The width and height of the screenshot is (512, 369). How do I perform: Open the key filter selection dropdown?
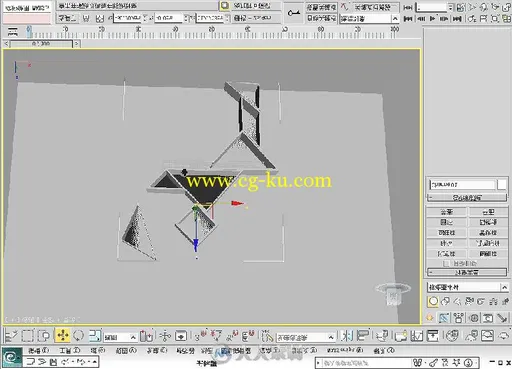pyautogui.click(x=369, y=19)
